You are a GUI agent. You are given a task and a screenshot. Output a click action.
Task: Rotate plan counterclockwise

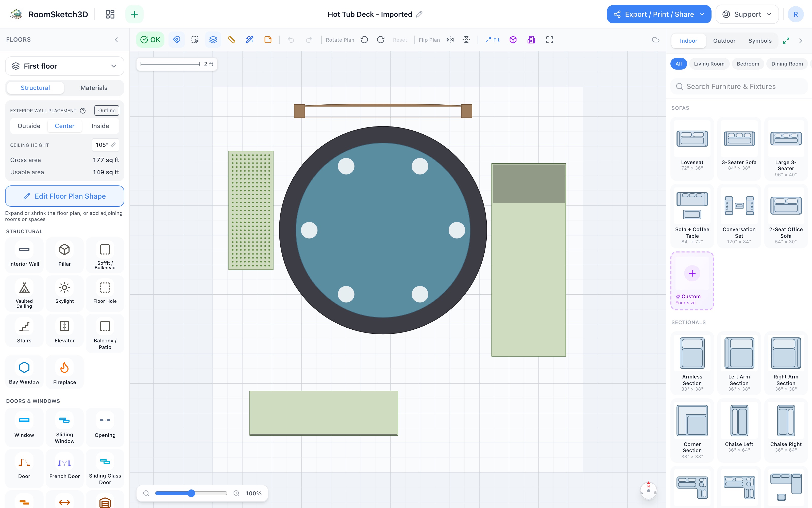(x=364, y=40)
